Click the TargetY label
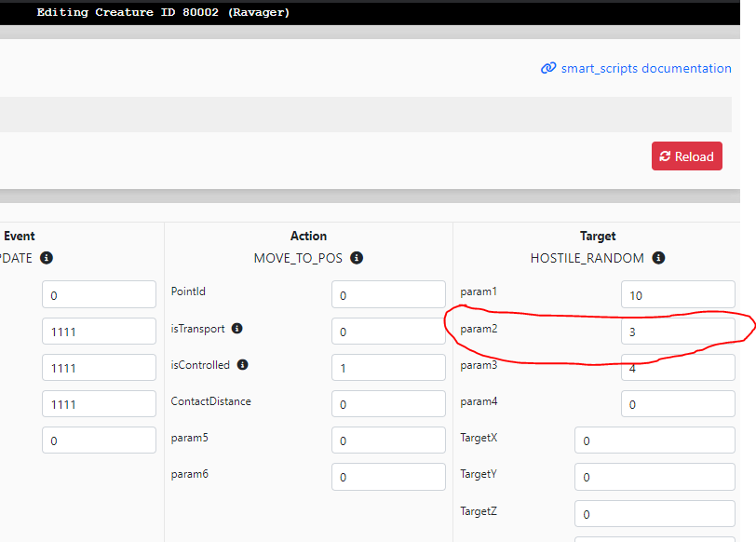 pos(479,474)
